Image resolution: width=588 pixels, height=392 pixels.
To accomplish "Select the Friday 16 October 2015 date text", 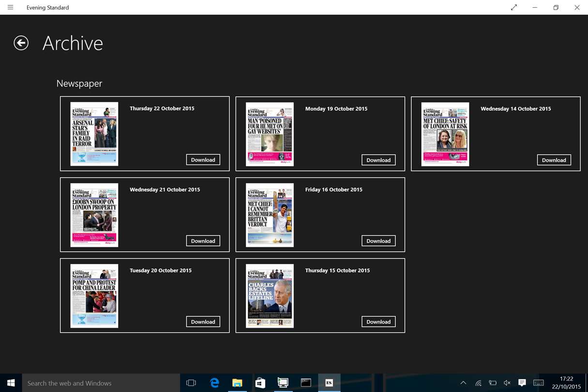I will 334,189.
